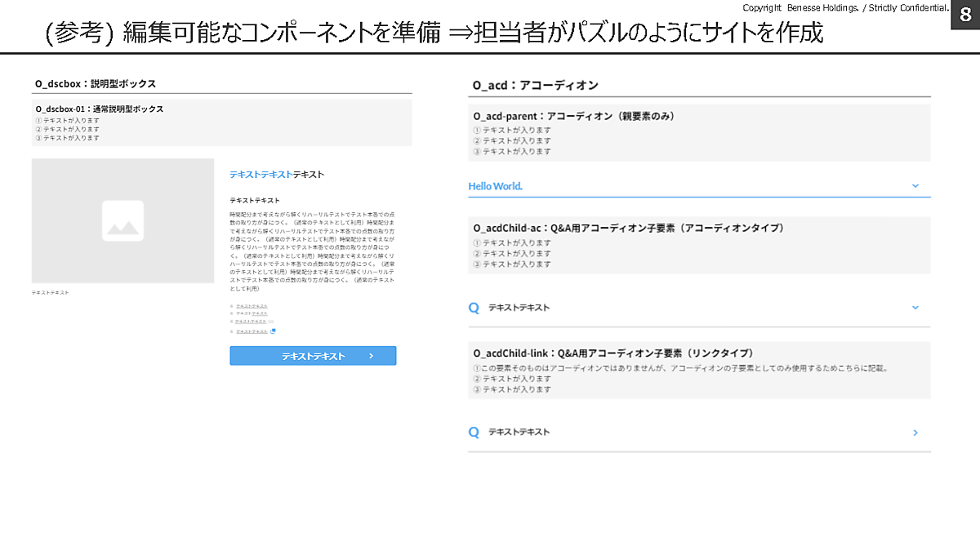The width and height of the screenshot is (980, 551).
Task: Click the blue テキストテキストテキスト heading
Action: [x=276, y=175]
